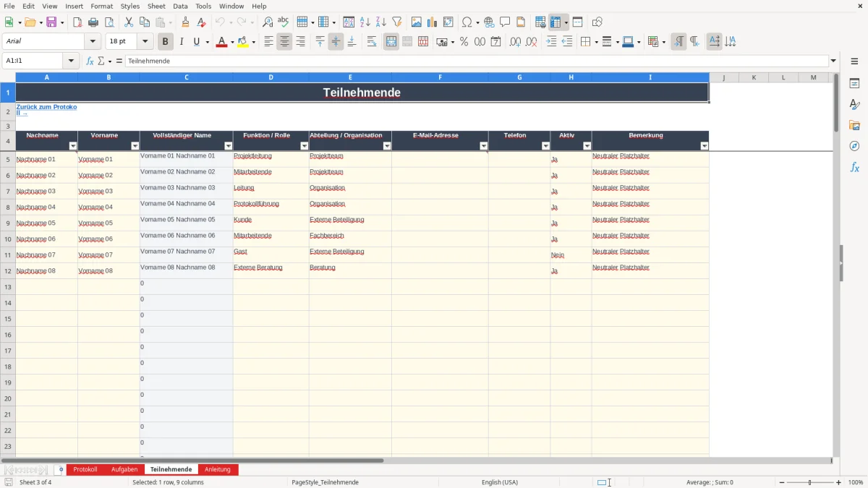
Task: Toggle Center Horizontally alignment
Action: point(284,42)
